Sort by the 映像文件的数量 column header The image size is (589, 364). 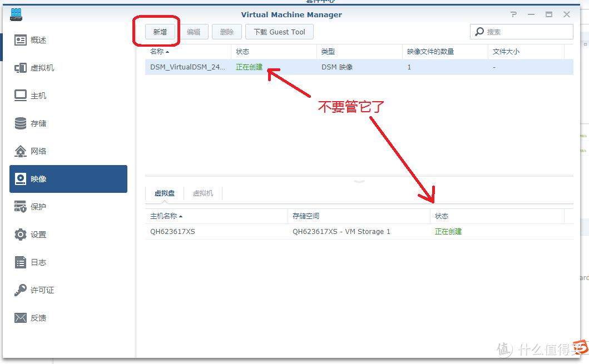tap(445, 52)
